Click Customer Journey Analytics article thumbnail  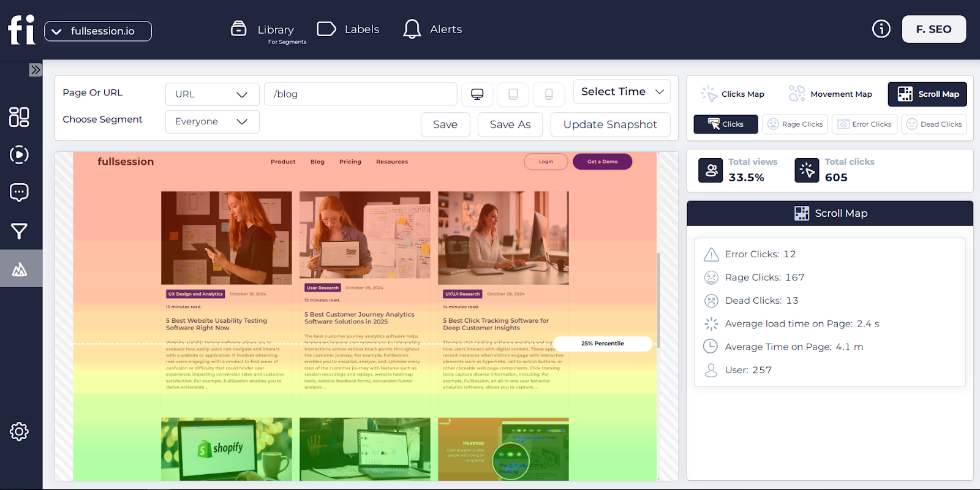pos(365,235)
